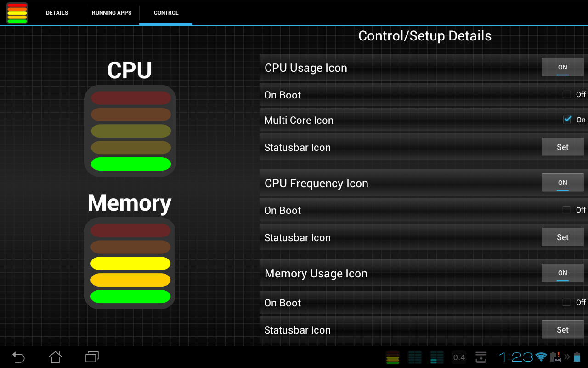The image size is (588, 368).
Task: Click the multi-core meter status bar icon
Action: (415, 357)
